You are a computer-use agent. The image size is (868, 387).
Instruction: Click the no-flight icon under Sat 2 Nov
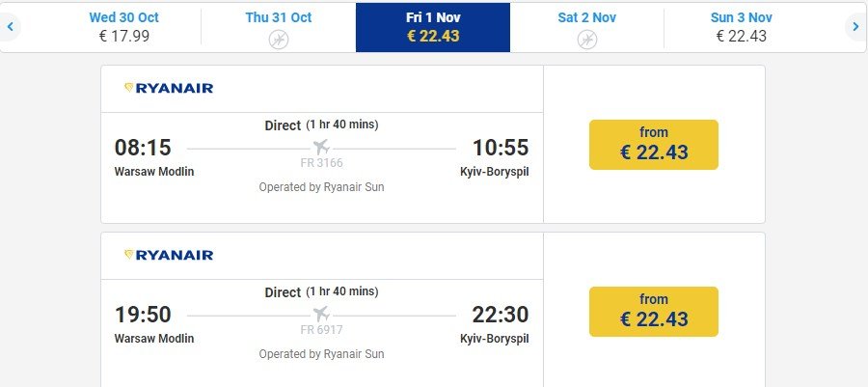[586, 40]
